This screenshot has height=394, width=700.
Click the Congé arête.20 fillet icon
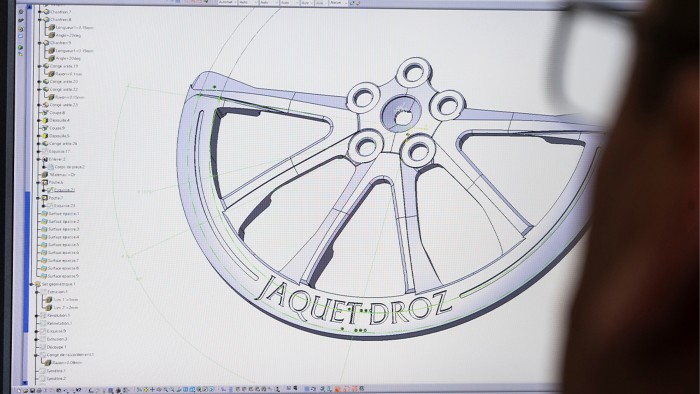pos(46,82)
